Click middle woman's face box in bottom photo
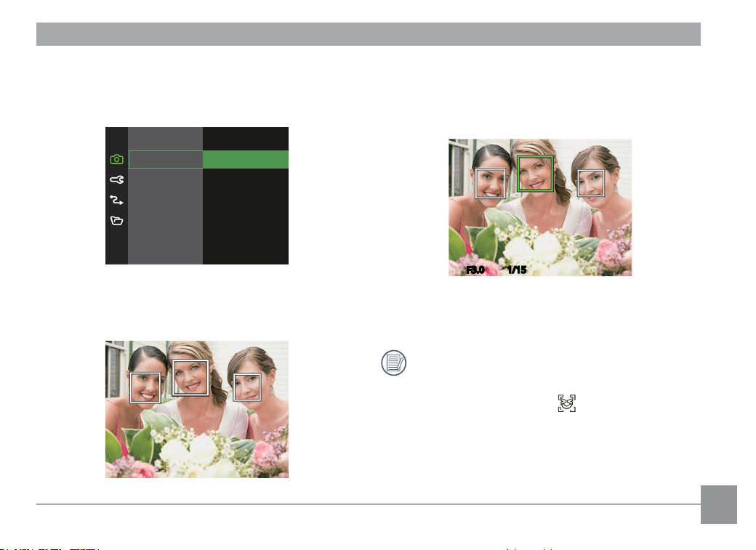Image resolution: width=756 pixels, height=550 pixels. point(190,378)
